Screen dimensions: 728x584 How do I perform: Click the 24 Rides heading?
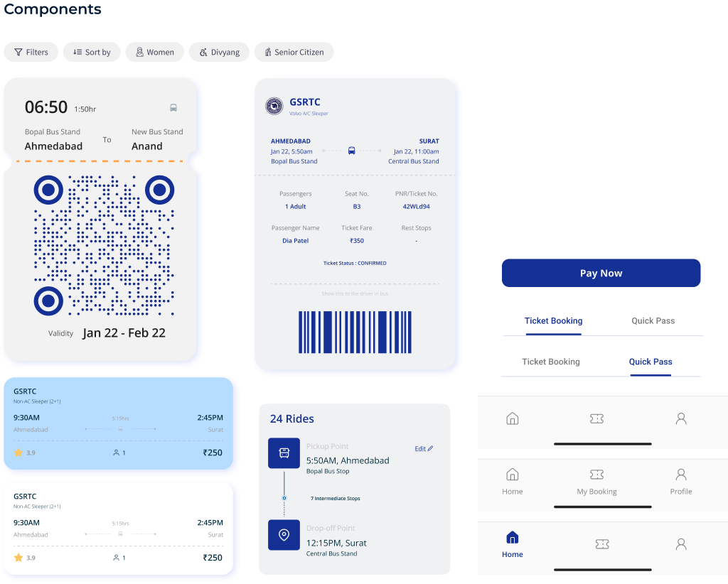pyautogui.click(x=292, y=419)
